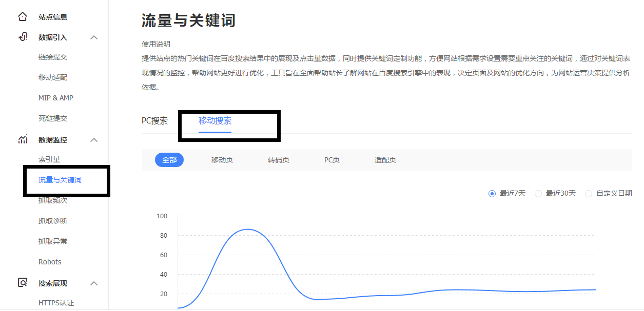Collapse the 数据监控 section chevron

pos(94,140)
